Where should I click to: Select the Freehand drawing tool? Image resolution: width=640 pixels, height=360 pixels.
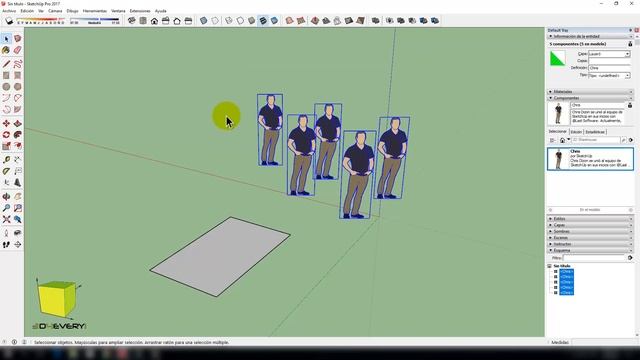pos(18,64)
